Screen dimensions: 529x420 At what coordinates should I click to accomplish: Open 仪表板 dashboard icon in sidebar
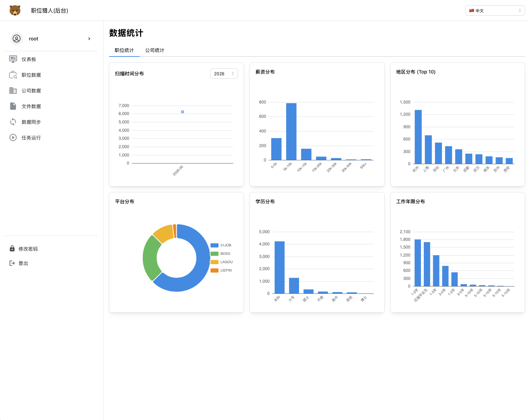pyautogui.click(x=13, y=59)
